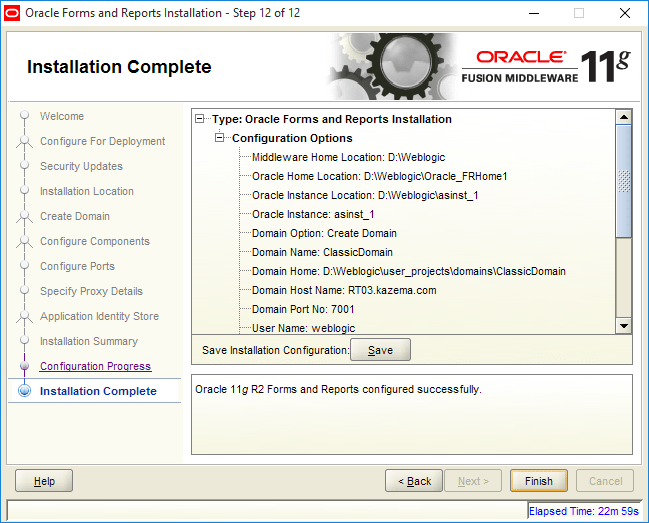Screen dimensions: 649x523
Task: Open Help for this installer page
Action: (x=44, y=481)
